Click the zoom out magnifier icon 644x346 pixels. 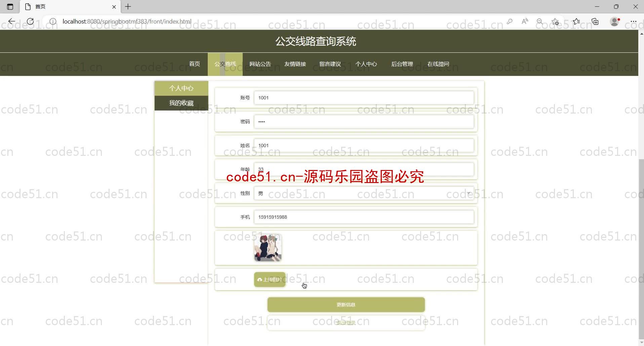click(540, 21)
